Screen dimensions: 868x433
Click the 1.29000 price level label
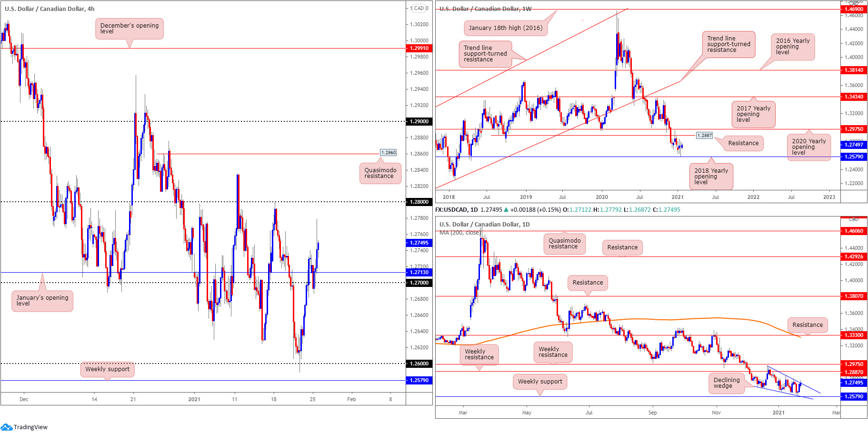coord(419,121)
